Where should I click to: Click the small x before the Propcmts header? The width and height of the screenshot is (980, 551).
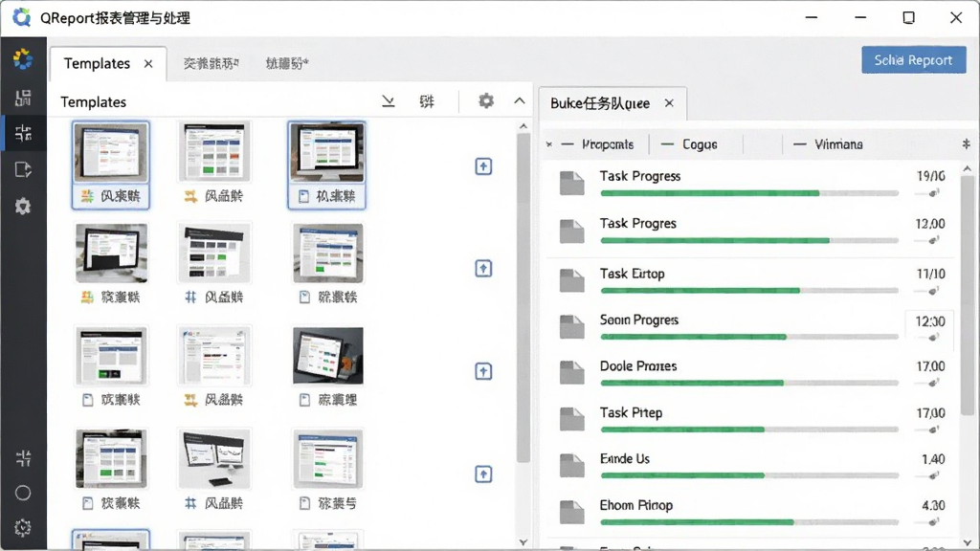548,144
